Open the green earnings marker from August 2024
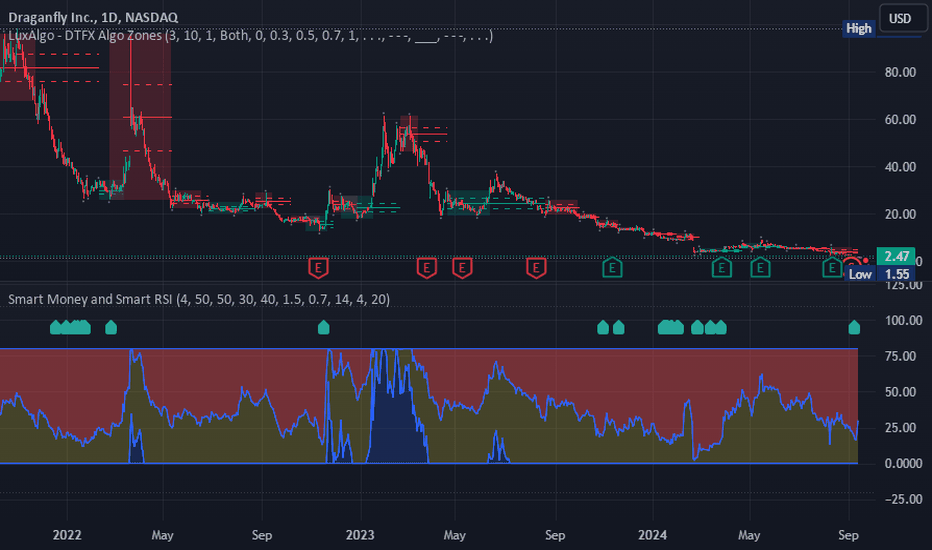Screen dimensions: 932x550 pyautogui.click(x=831, y=268)
